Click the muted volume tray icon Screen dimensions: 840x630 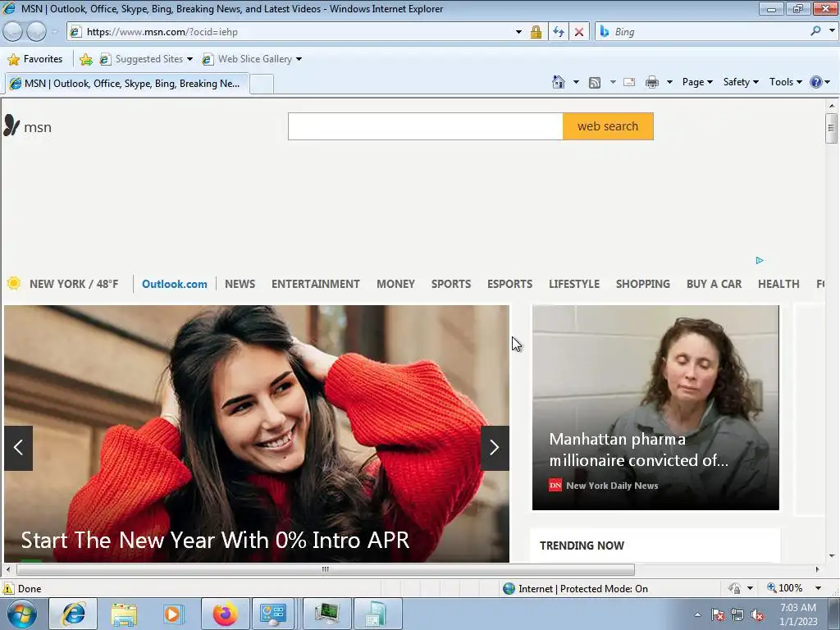coord(757,614)
